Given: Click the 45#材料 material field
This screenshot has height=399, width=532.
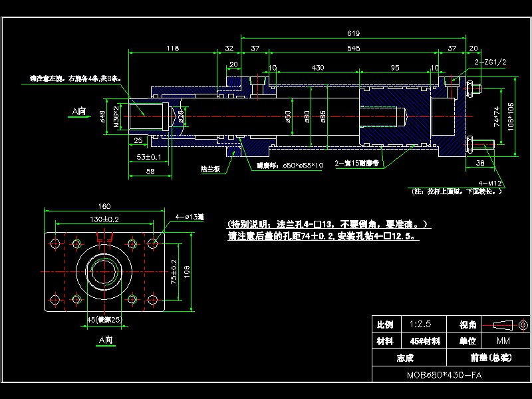Looking at the screenshot, I should (425, 340).
